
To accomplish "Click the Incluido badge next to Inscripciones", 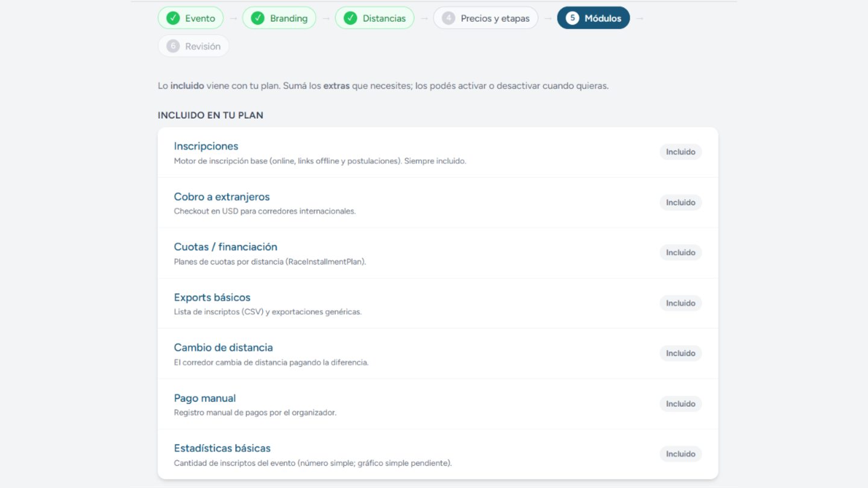I will pos(681,152).
